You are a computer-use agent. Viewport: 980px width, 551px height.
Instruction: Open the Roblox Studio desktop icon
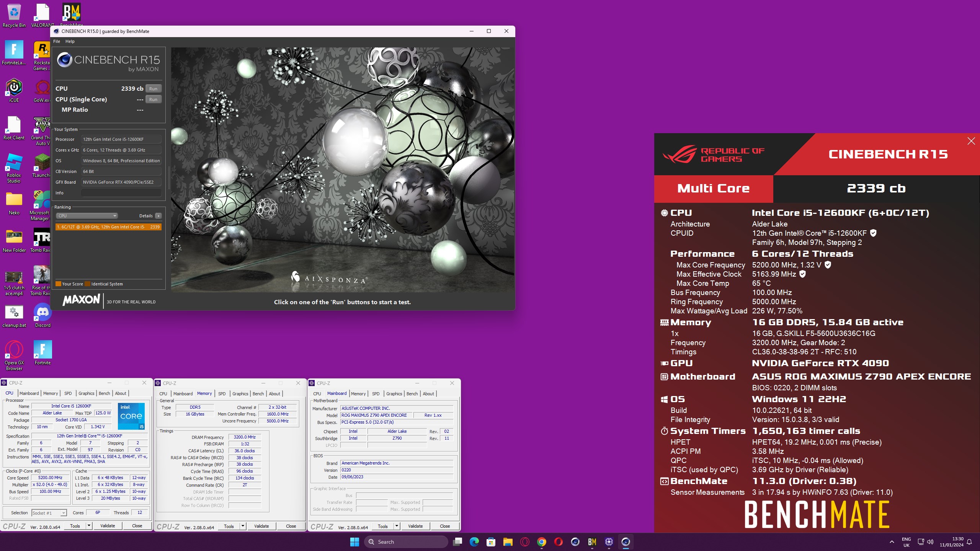[14, 168]
